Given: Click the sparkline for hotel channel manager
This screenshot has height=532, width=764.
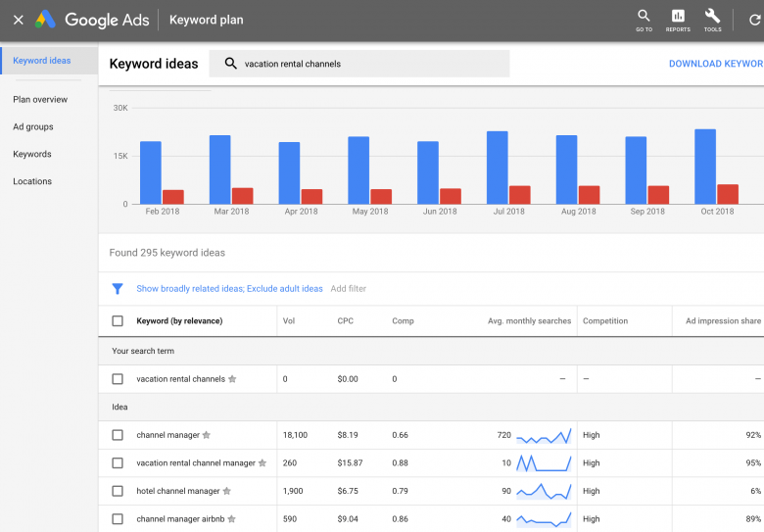Looking at the screenshot, I should click(544, 491).
